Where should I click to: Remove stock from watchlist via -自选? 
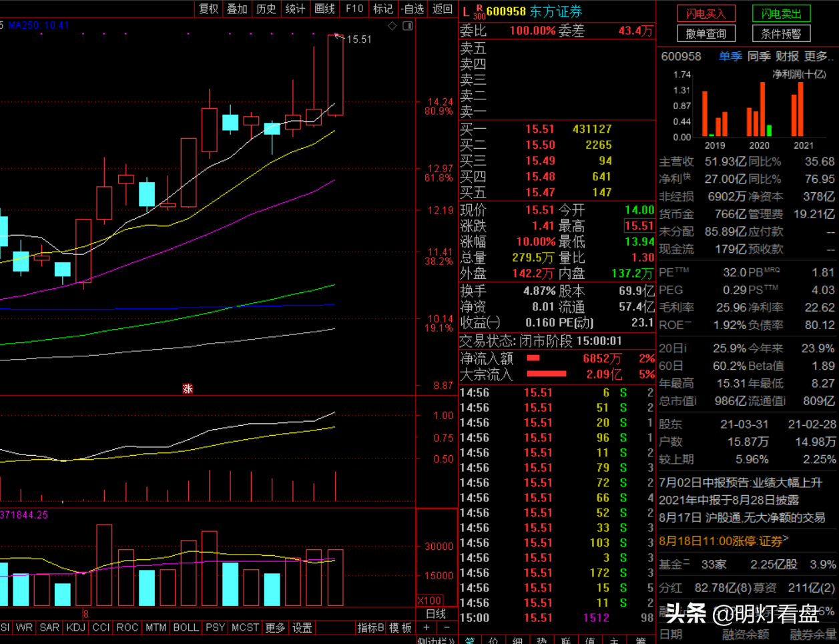point(413,9)
